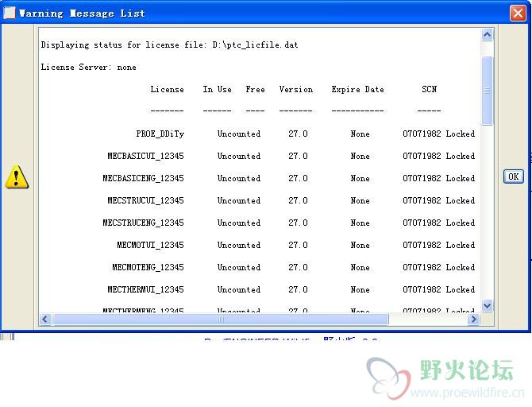Select the MECMOTUI_12345 license name
The image size is (532, 407).
point(150,245)
